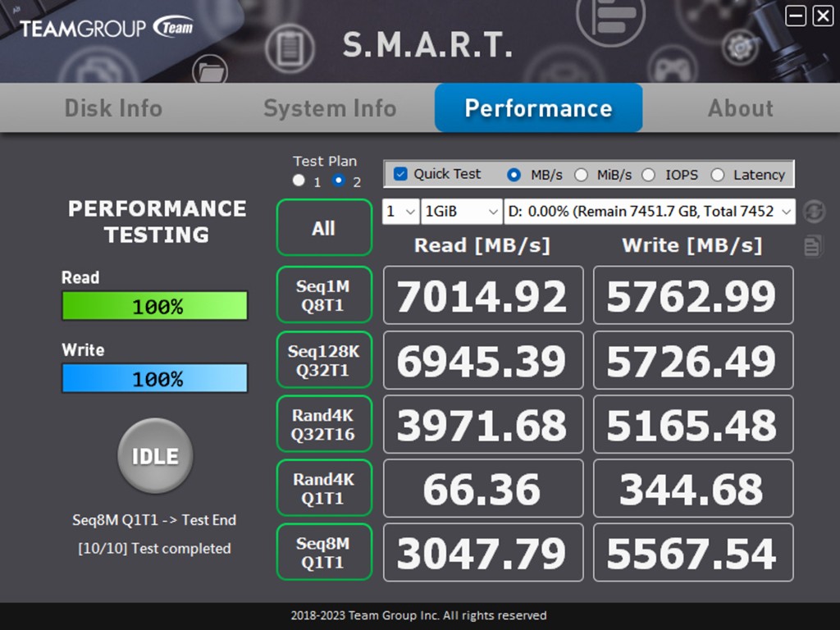Select Test Plan 2 radio button
This screenshot has width=840, height=630.
click(339, 180)
